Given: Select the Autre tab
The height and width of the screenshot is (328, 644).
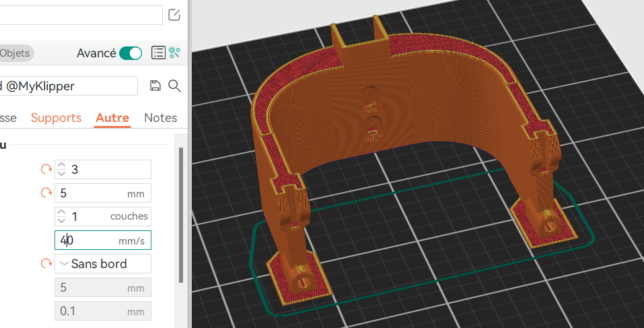Looking at the screenshot, I should click(112, 118).
